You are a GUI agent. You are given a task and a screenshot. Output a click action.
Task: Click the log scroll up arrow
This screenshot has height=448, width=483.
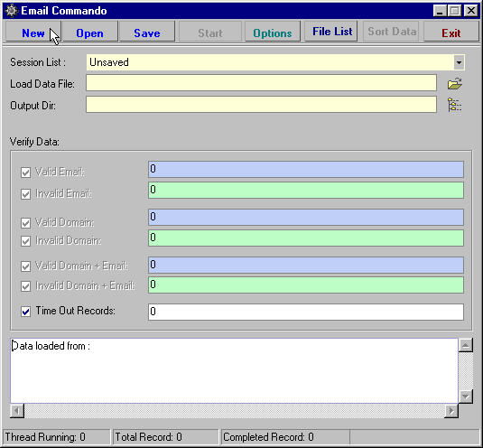pos(466,345)
